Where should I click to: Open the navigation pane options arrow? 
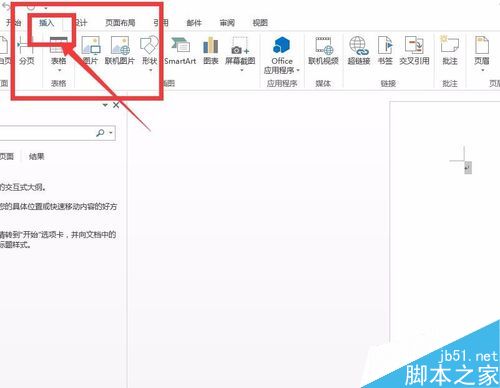click(x=105, y=105)
